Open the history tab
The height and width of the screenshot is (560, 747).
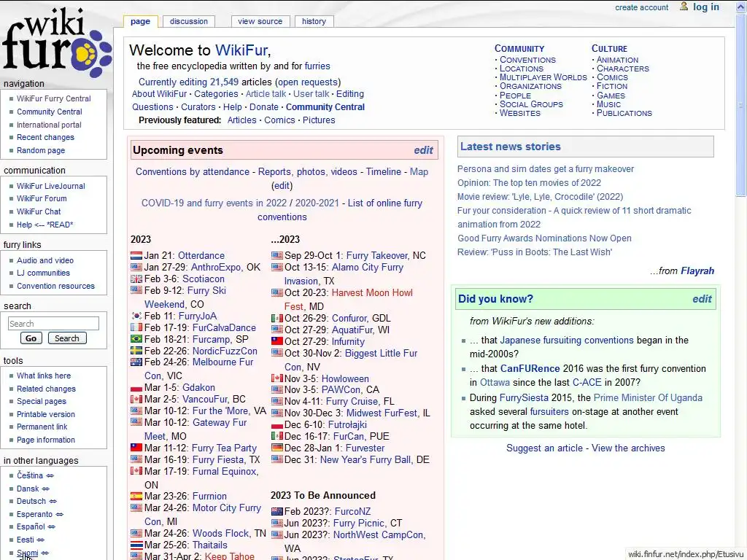click(x=314, y=21)
